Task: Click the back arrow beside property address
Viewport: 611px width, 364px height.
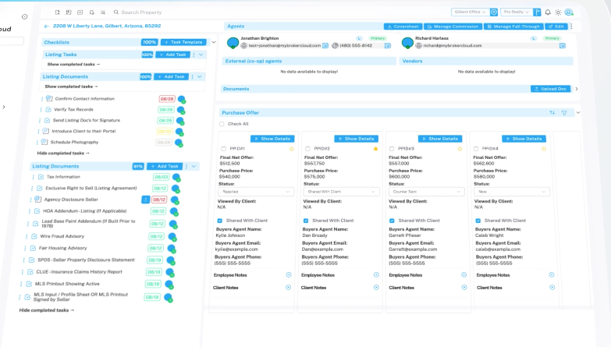Action: pyautogui.click(x=46, y=26)
